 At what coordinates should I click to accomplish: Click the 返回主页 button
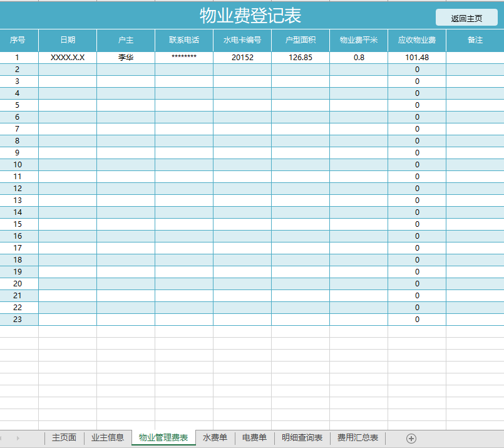tap(466, 17)
